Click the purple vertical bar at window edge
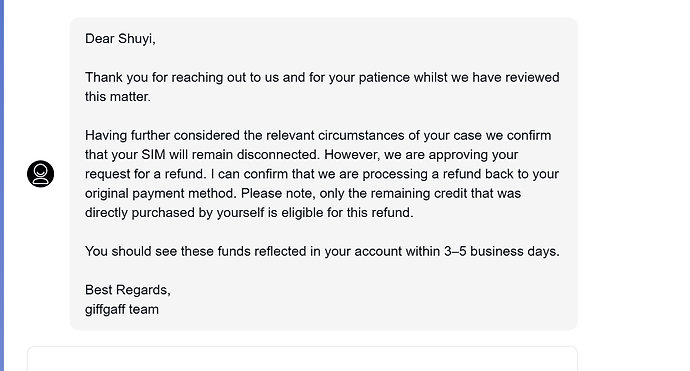690x371 pixels. pyautogui.click(x=2, y=185)
